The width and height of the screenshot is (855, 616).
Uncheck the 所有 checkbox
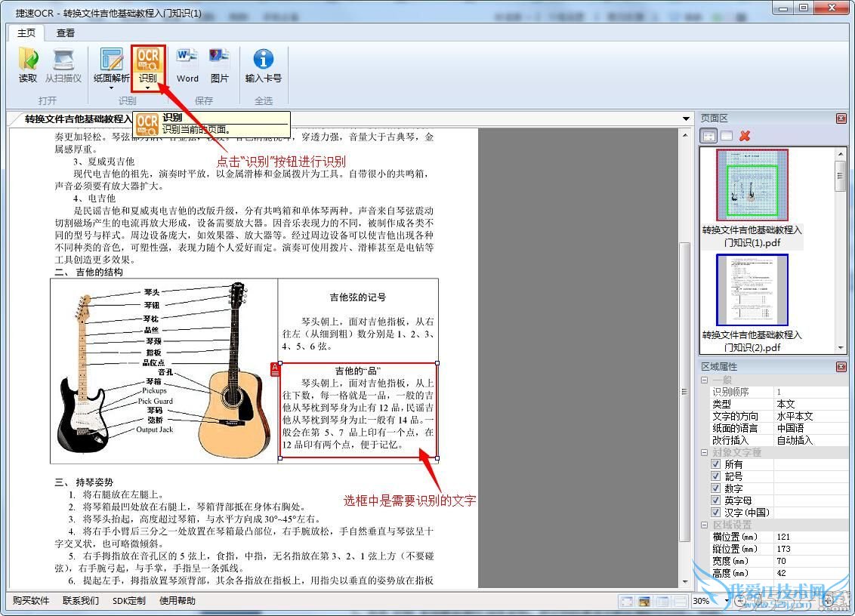[716, 464]
